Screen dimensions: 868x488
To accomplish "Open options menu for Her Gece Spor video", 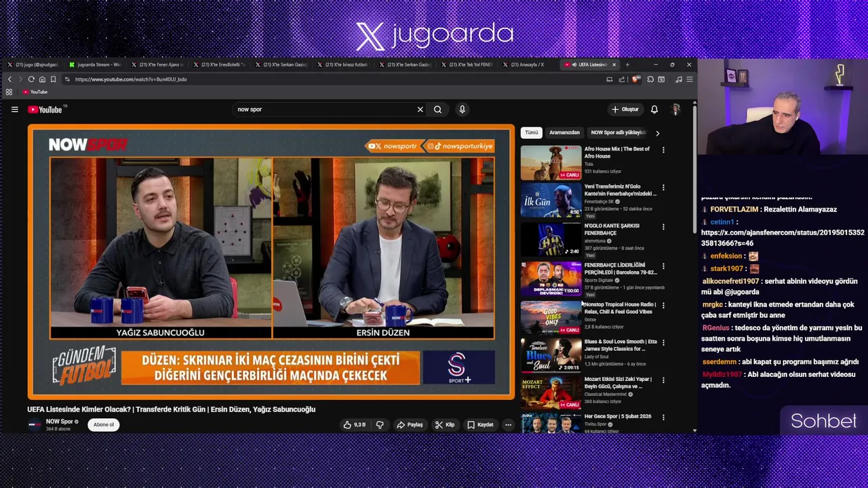I will pyautogui.click(x=663, y=417).
